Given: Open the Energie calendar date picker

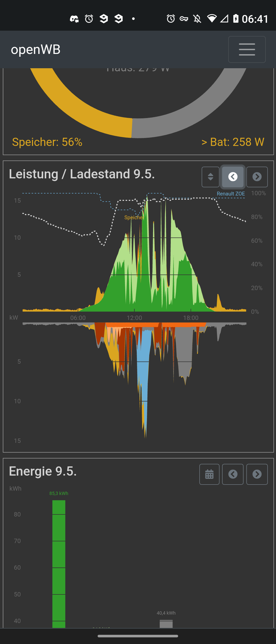Looking at the screenshot, I should pos(209,474).
